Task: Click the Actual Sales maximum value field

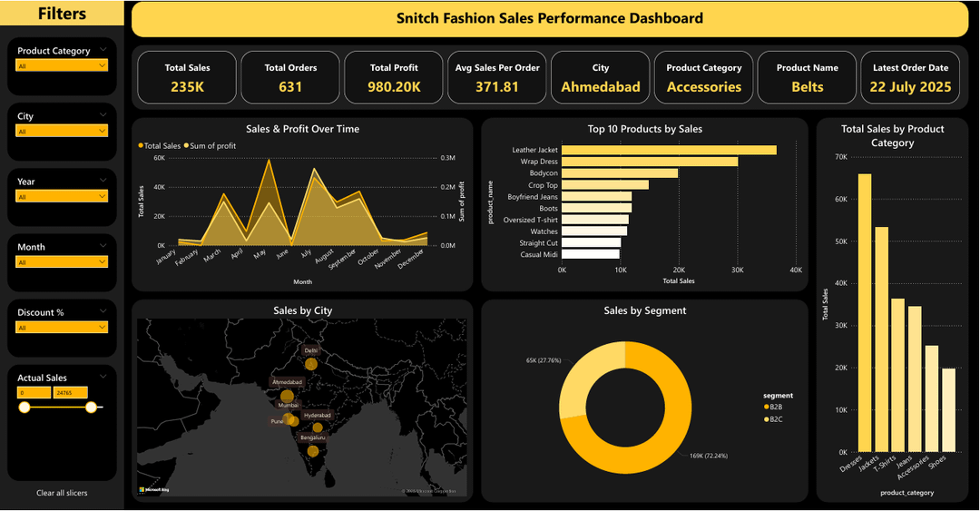Action: coord(71,393)
